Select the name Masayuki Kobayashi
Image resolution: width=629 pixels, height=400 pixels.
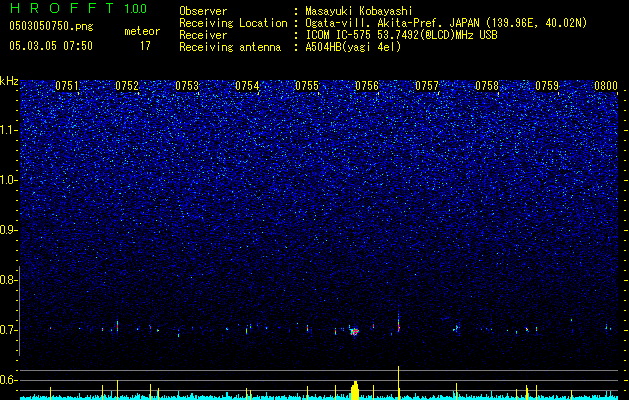(x=359, y=11)
